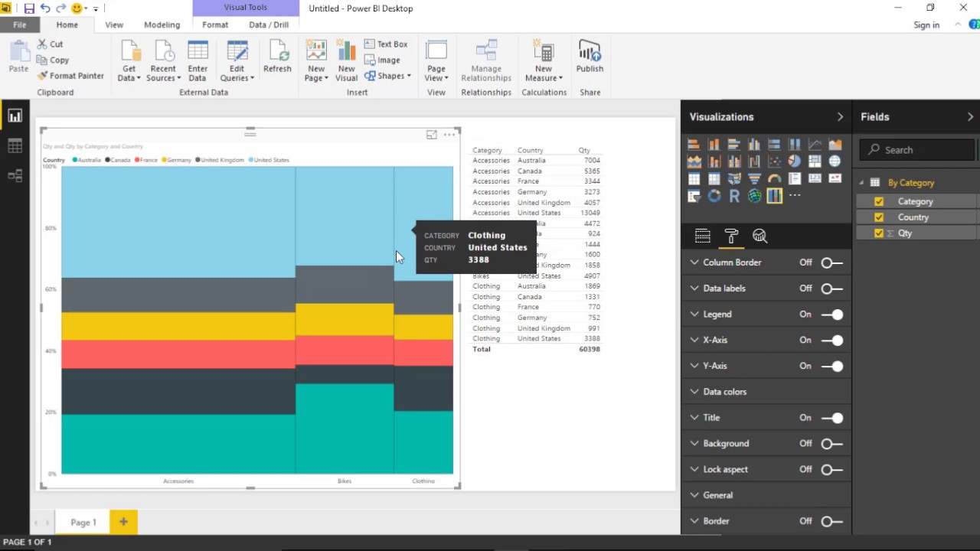Select the donut chart visualization

714,196
